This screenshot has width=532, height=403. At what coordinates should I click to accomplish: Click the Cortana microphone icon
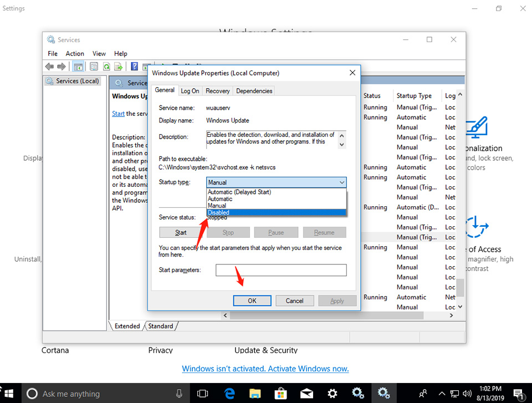[179, 394]
